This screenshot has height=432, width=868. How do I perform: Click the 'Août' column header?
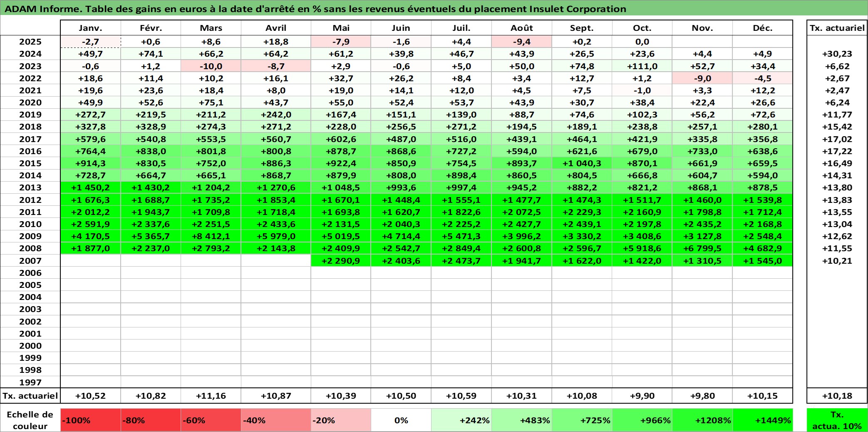click(522, 28)
